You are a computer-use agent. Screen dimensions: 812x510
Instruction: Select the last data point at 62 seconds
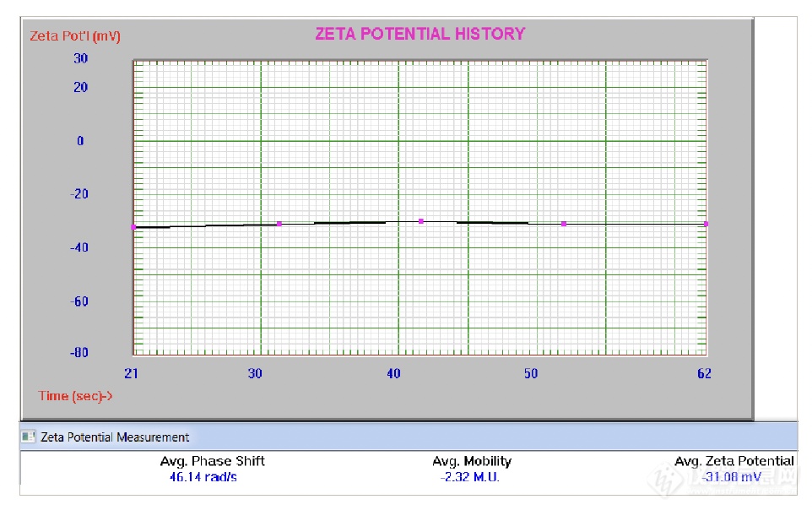pos(706,224)
